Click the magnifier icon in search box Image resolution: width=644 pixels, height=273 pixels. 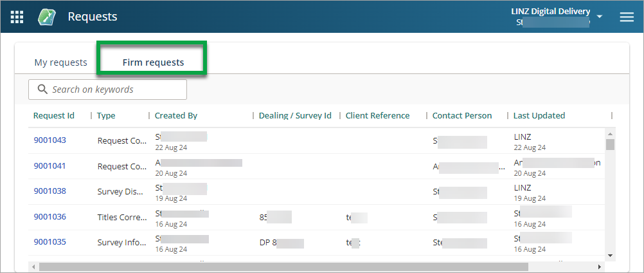42,89
